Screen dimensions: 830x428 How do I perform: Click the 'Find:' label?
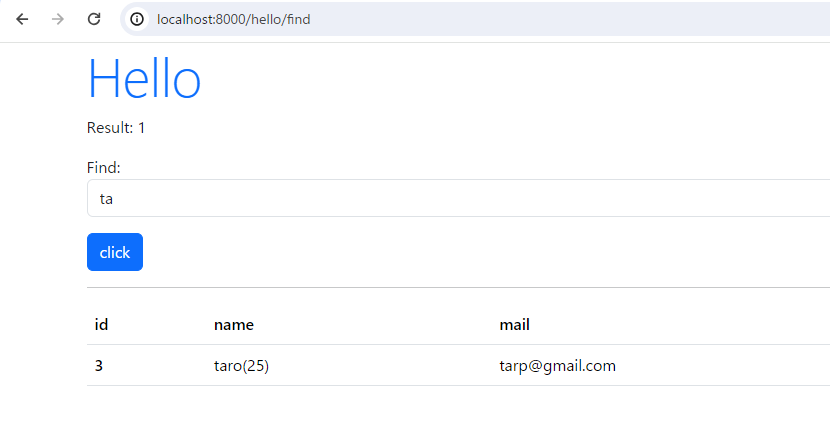click(x=104, y=168)
